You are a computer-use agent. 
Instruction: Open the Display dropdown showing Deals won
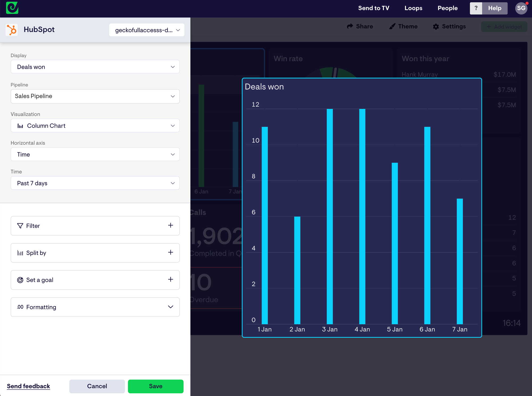click(x=95, y=67)
